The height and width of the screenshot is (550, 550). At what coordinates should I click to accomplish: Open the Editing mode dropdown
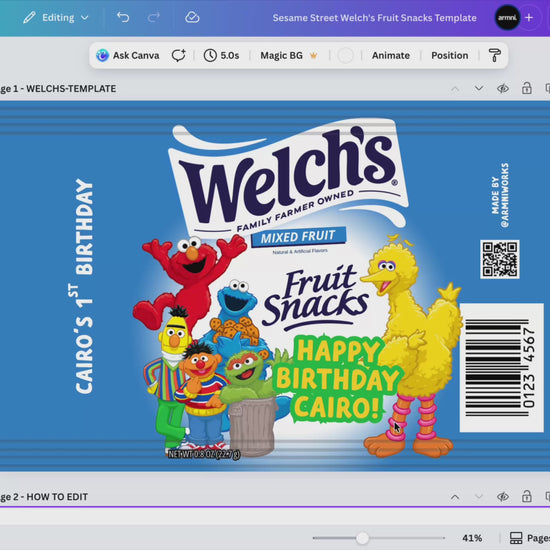[x=56, y=18]
